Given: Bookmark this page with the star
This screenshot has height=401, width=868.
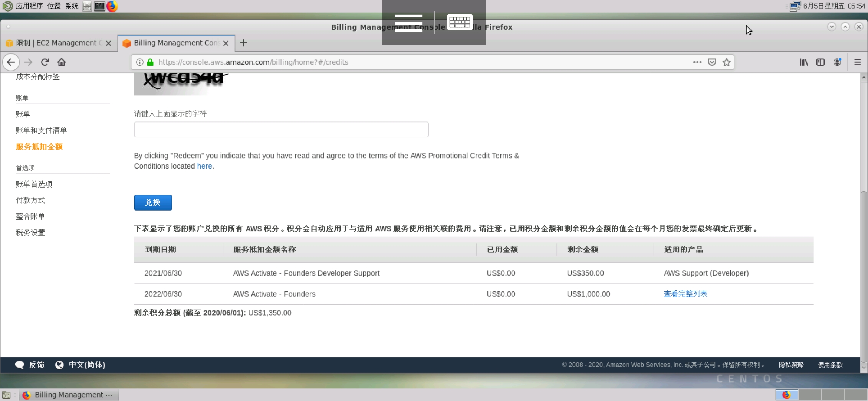Looking at the screenshot, I should coord(726,62).
